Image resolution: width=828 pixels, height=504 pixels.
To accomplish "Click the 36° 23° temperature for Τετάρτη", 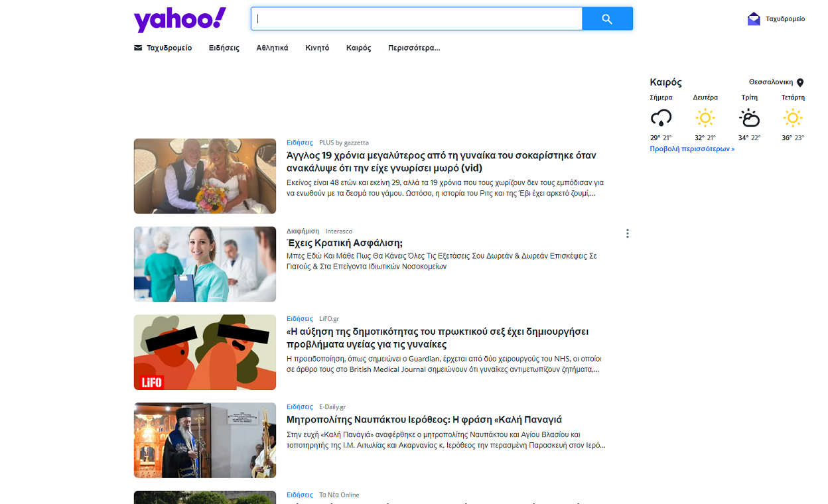I will point(793,138).
